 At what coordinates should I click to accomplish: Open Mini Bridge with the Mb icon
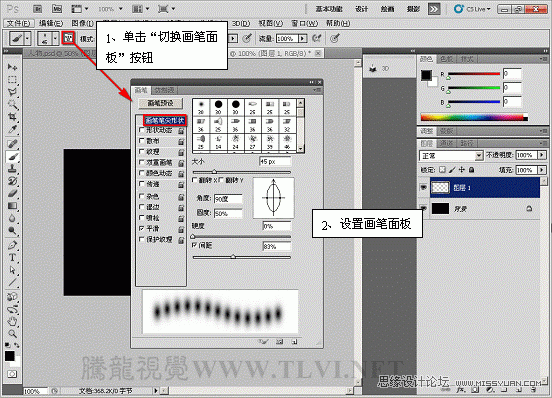click(x=57, y=9)
